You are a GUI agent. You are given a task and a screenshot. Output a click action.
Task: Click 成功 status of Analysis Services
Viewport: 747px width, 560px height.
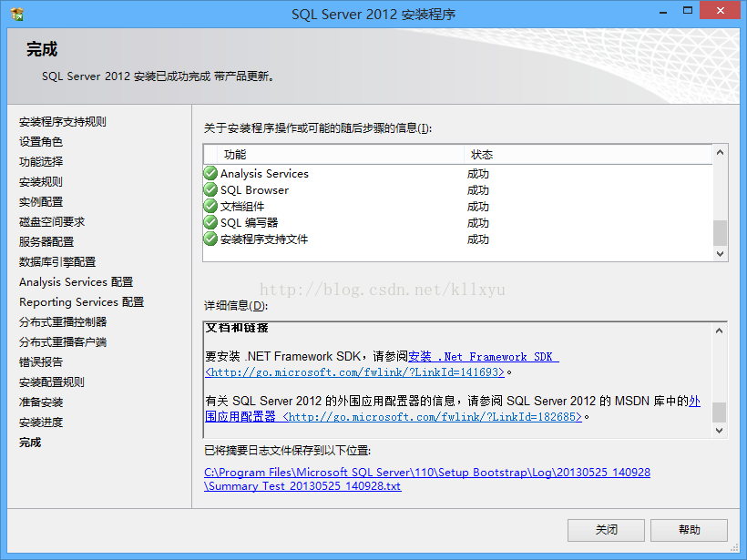tap(478, 174)
